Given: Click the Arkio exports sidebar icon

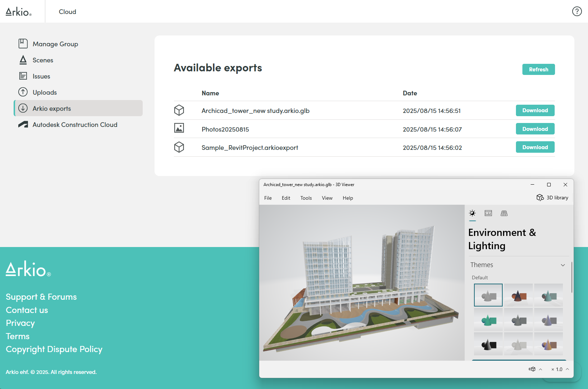Looking at the screenshot, I should click(23, 108).
